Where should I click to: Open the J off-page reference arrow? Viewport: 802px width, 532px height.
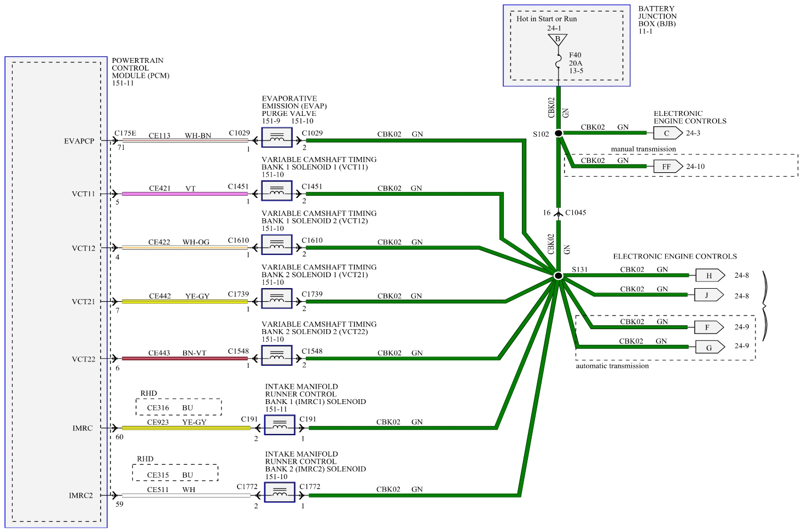pos(709,295)
